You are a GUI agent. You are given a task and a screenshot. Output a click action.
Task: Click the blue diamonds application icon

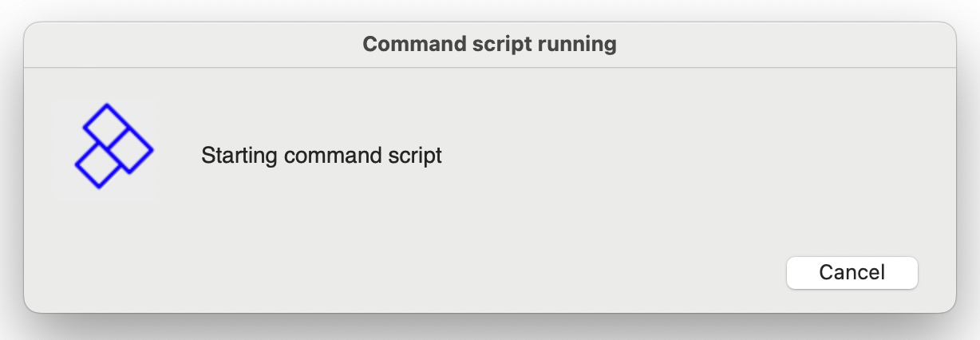click(x=113, y=146)
